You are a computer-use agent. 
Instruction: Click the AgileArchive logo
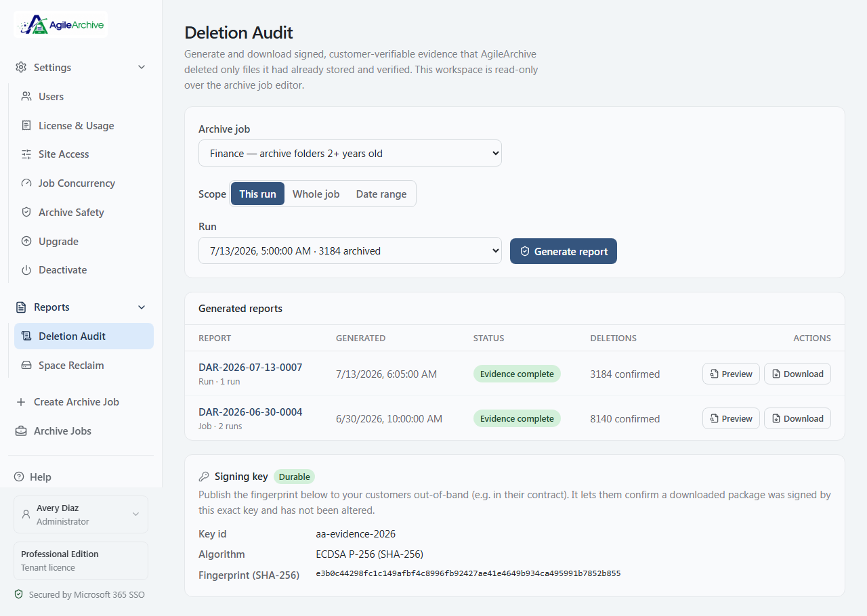(x=61, y=25)
